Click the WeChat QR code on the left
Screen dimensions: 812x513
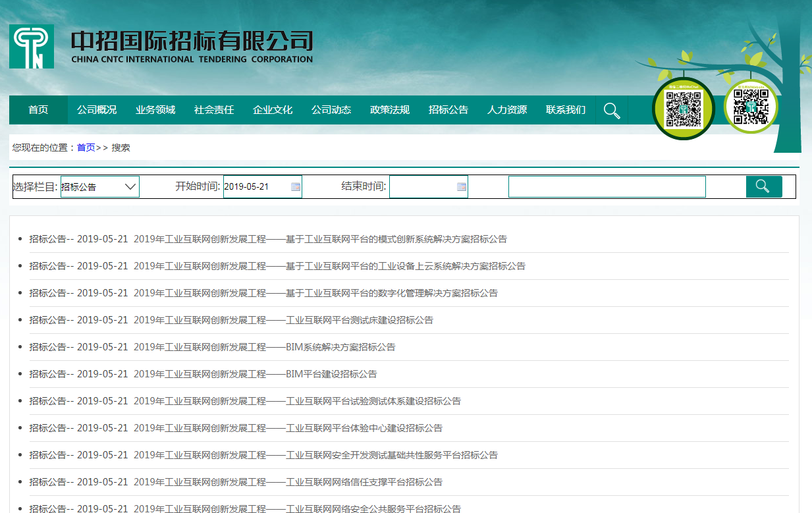pyautogui.click(x=683, y=109)
